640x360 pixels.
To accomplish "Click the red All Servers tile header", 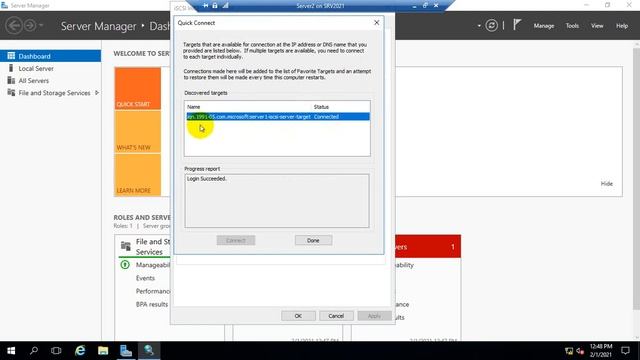I will click(428, 247).
